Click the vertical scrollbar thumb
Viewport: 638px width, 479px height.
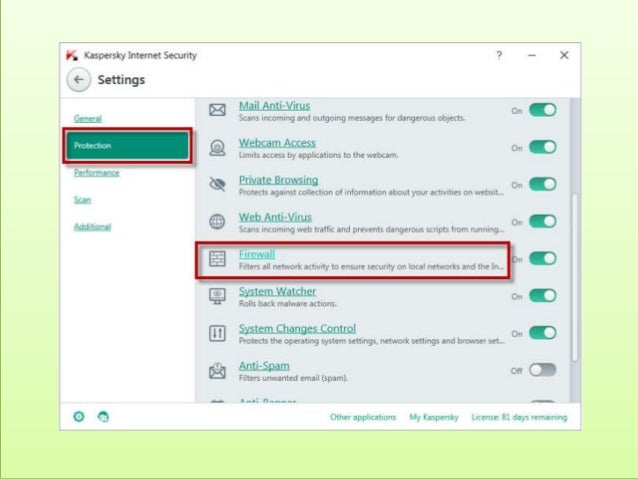click(x=575, y=277)
